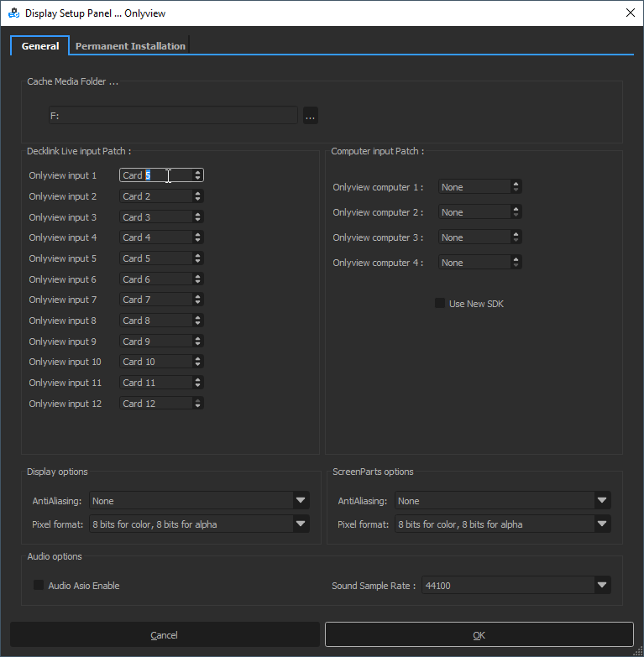This screenshot has height=657, width=644.
Task: Click the Cache Media Folder path field
Action: tap(172, 116)
